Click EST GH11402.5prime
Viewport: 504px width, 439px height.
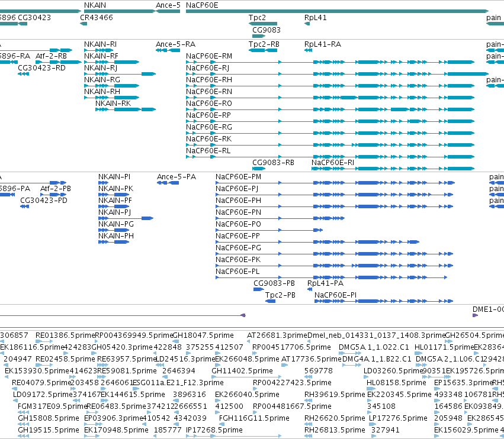pyautogui.click(x=242, y=371)
